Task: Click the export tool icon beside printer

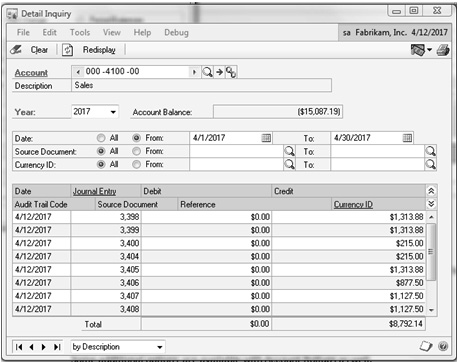Action: pyautogui.click(x=418, y=50)
